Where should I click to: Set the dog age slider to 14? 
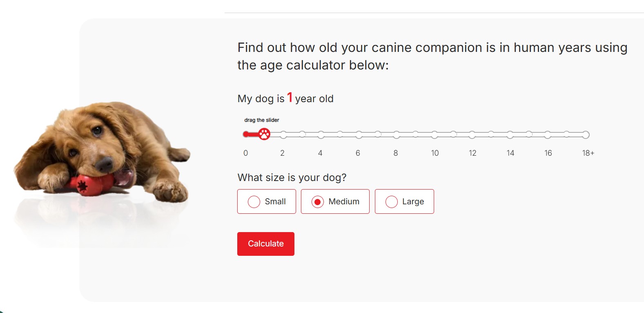[510, 135]
